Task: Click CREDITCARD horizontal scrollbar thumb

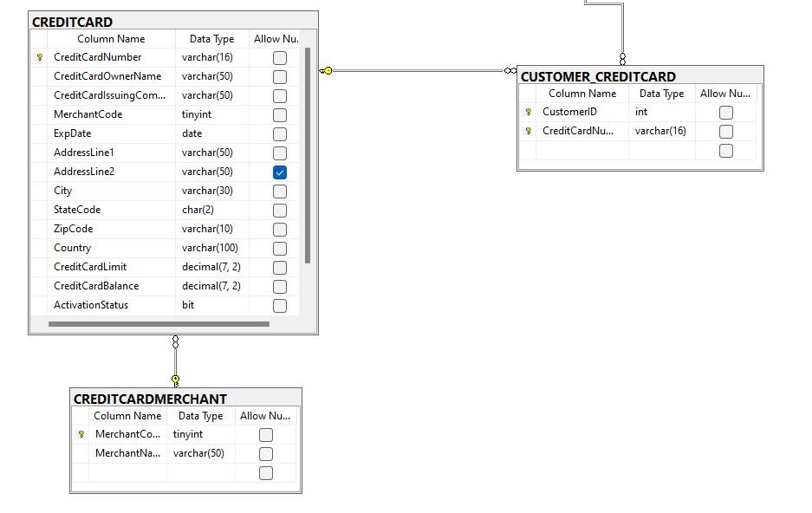Action: tap(159, 324)
